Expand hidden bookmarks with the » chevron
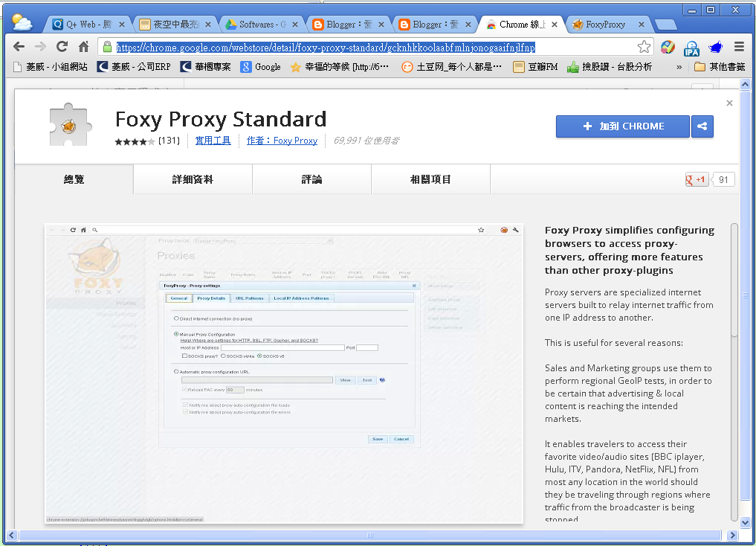Image resolution: width=756 pixels, height=546 pixels. (x=679, y=67)
